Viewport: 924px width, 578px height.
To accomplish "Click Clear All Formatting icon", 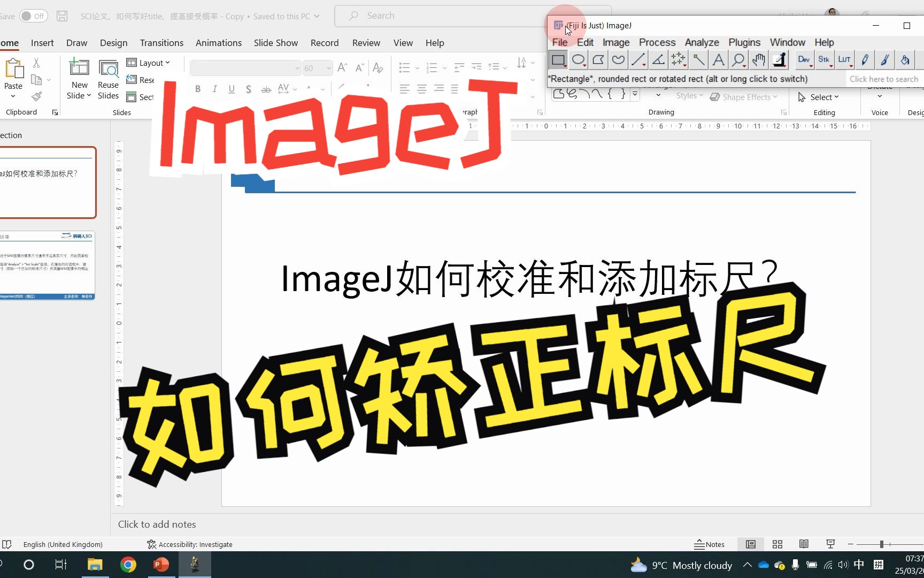I will coord(378,67).
